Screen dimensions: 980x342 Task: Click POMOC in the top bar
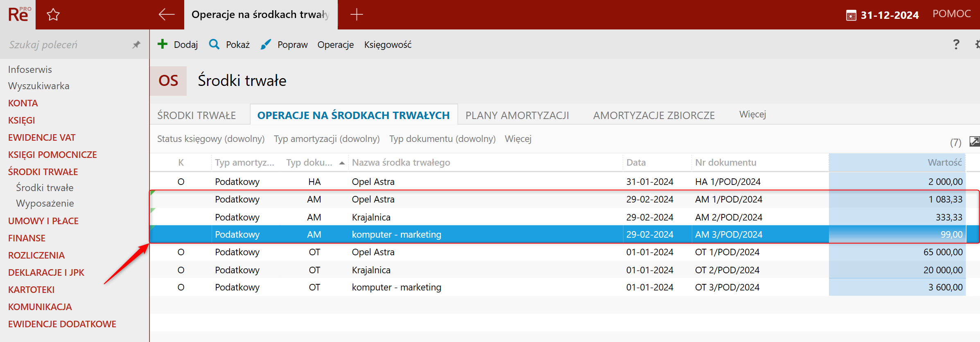tap(951, 14)
